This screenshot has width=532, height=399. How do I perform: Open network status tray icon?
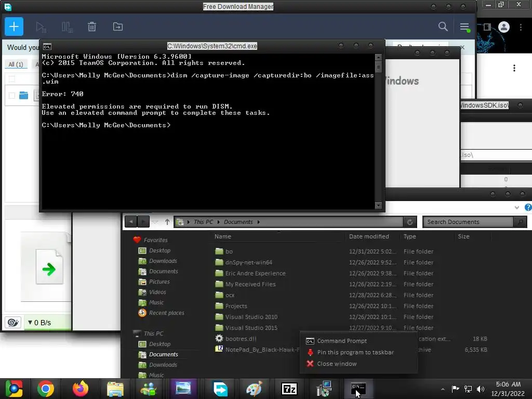point(468,389)
